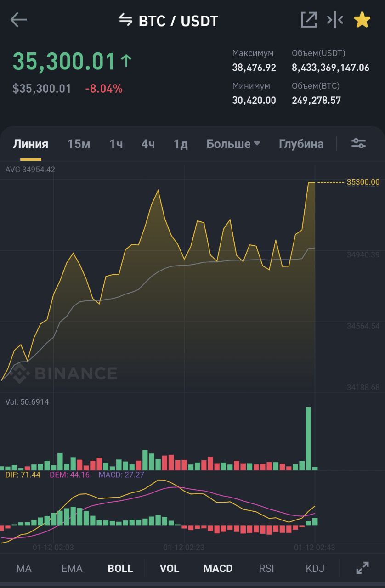Toggle the MACD indicator

pos(218,568)
